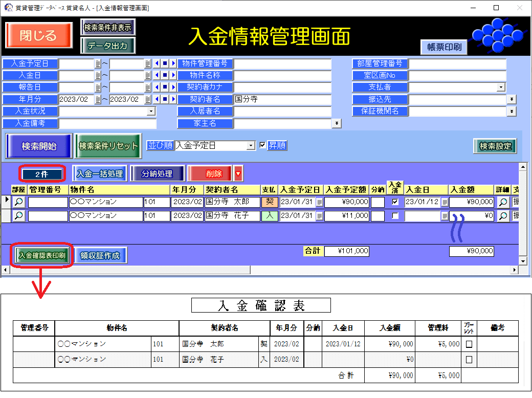The height and width of the screenshot is (398, 532).
Task: Click the horizontal scrollbar right arrow
Action: coord(515,269)
